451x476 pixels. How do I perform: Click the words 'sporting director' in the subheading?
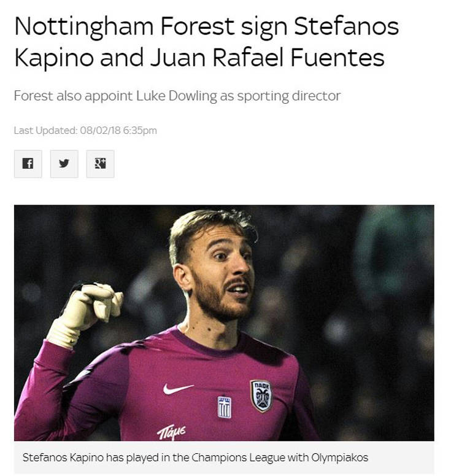click(x=289, y=96)
